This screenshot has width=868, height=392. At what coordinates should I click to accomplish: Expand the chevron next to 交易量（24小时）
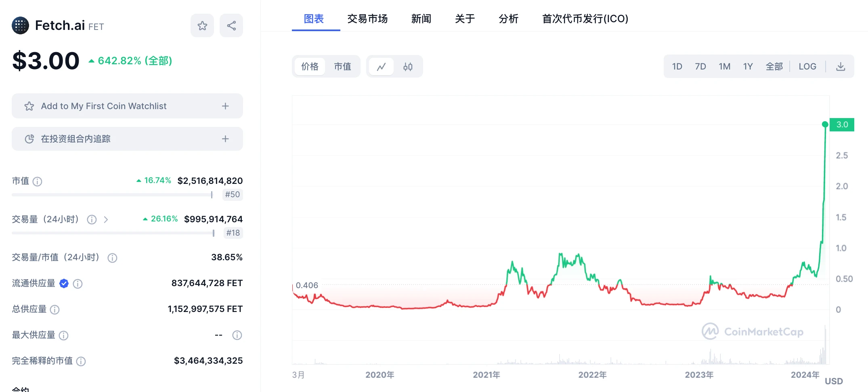pos(106,219)
